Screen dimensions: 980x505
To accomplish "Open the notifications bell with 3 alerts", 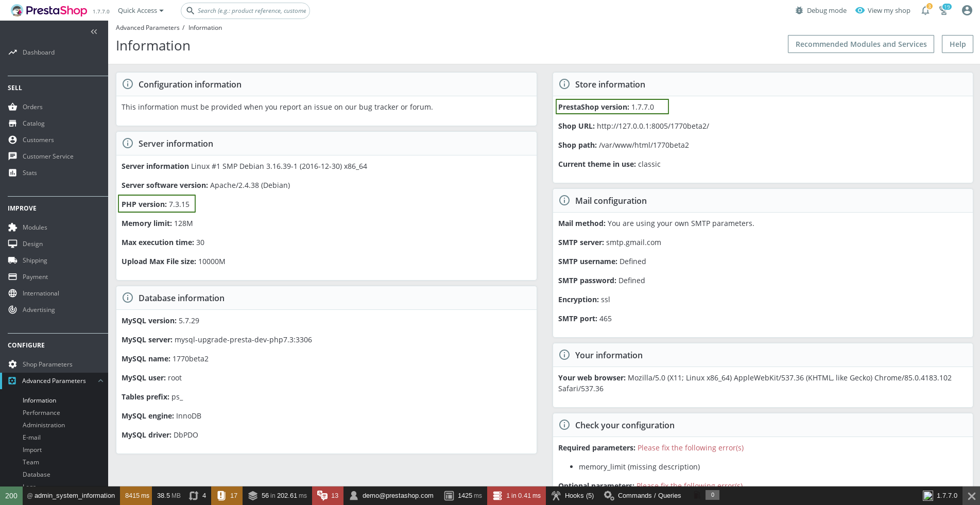I will [x=925, y=10].
